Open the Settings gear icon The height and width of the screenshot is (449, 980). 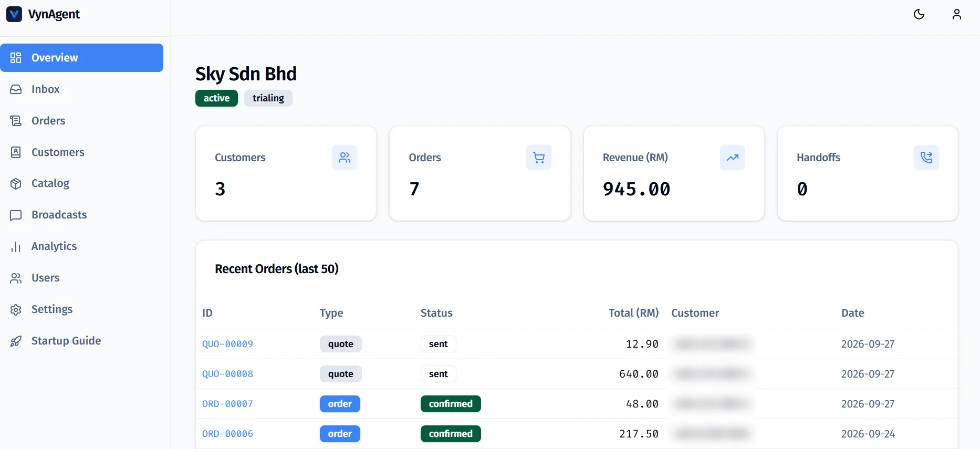[16, 309]
